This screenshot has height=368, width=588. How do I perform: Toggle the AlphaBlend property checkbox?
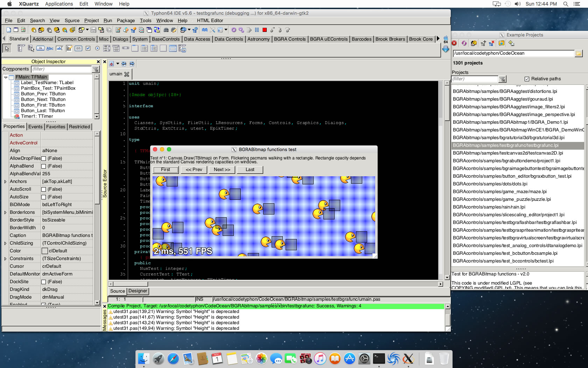tap(44, 166)
